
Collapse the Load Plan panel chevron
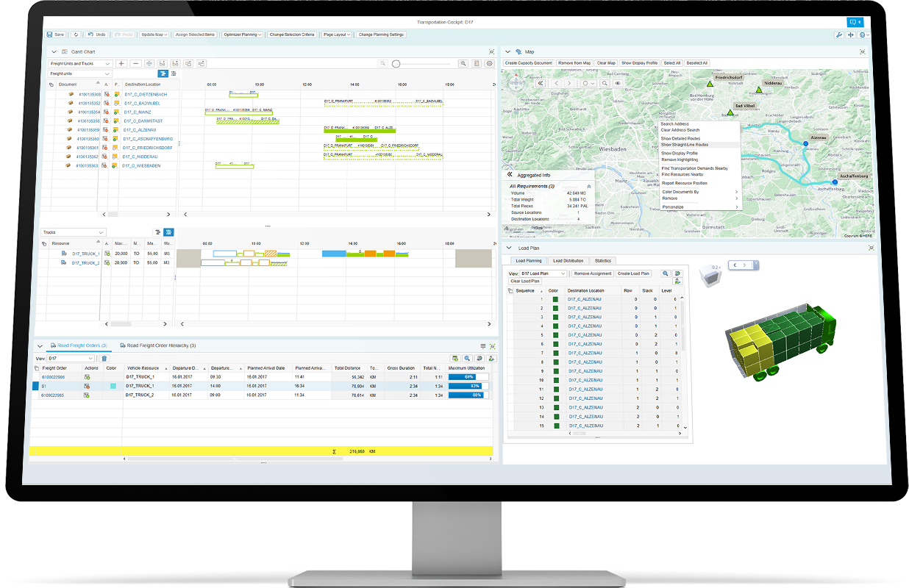click(509, 248)
